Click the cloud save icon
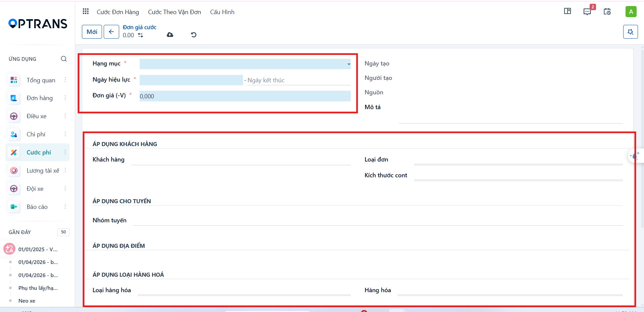The width and height of the screenshot is (644, 312). (x=170, y=35)
